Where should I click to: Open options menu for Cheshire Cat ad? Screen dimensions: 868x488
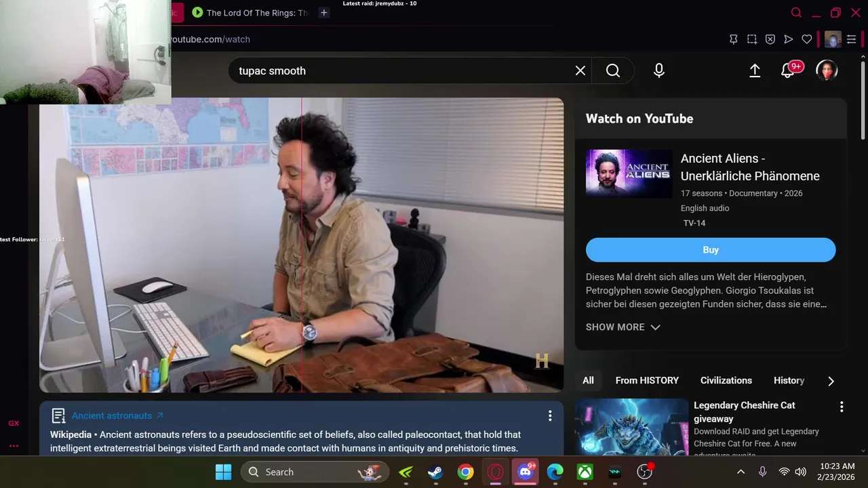pyautogui.click(x=842, y=407)
